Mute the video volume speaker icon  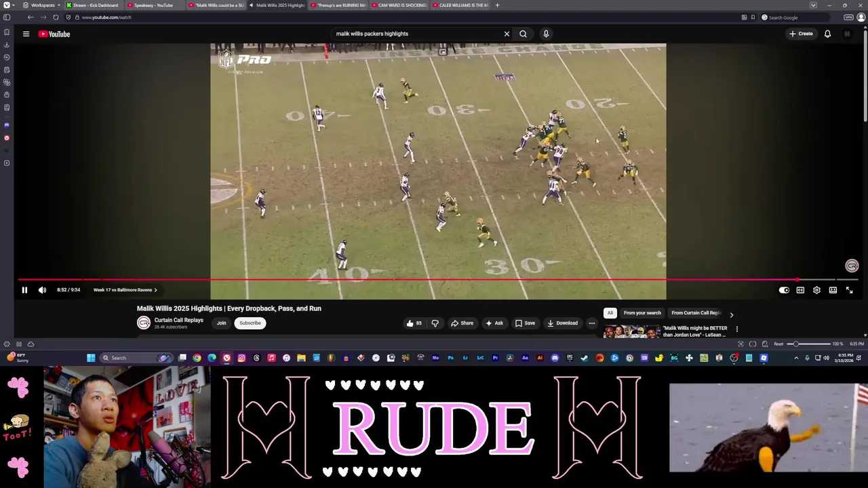(x=42, y=290)
